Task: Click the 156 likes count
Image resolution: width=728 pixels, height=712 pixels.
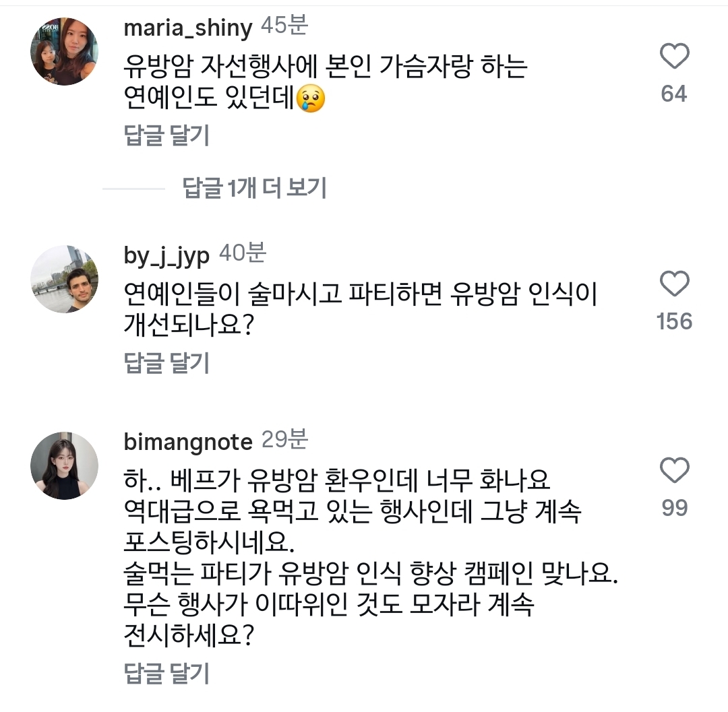Action: [674, 321]
